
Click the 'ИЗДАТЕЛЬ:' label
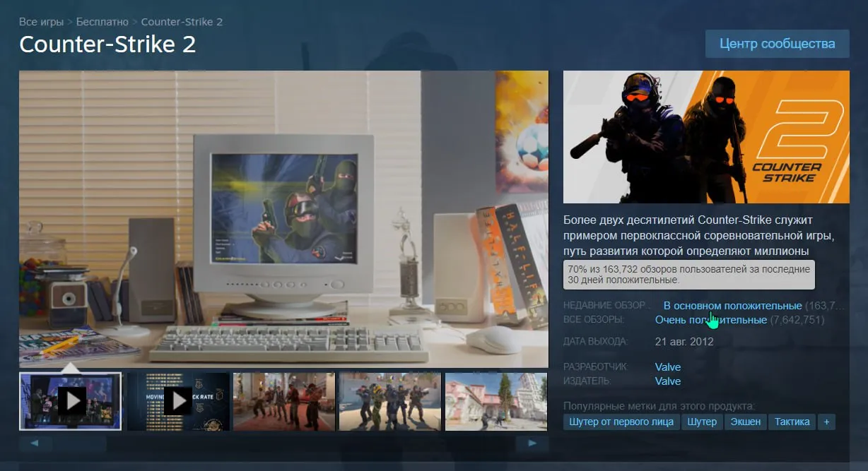[587, 381]
